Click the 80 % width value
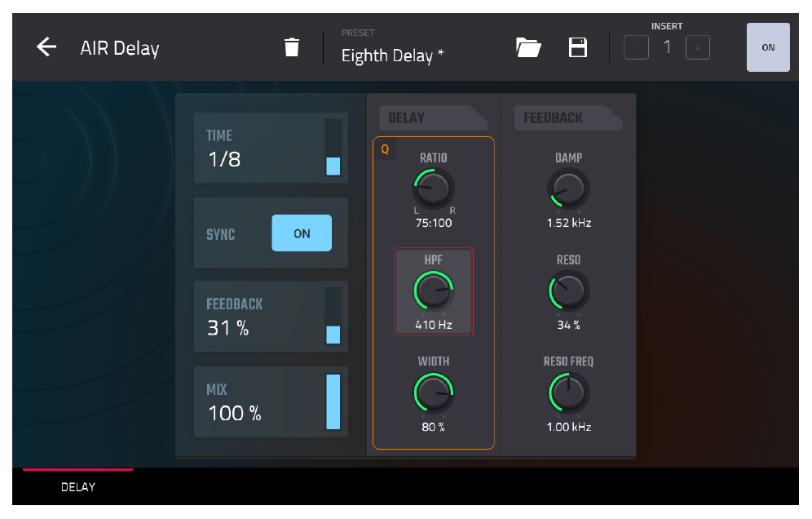This screenshot has height=519, width=812. (434, 428)
